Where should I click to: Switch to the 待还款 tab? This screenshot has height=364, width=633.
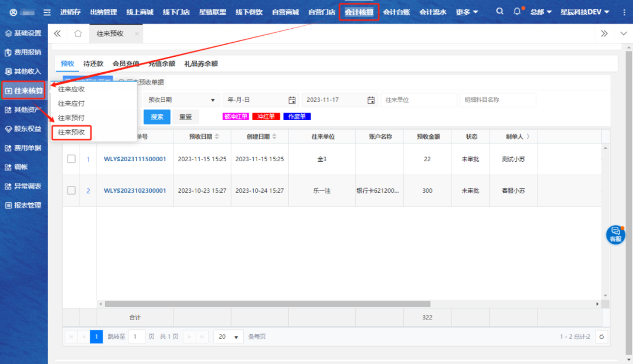tap(93, 64)
